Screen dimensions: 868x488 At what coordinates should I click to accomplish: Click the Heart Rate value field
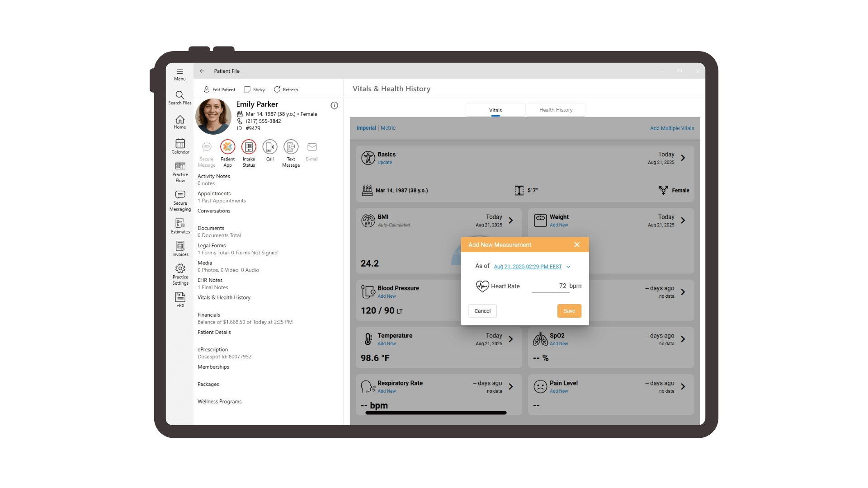click(550, 286)
